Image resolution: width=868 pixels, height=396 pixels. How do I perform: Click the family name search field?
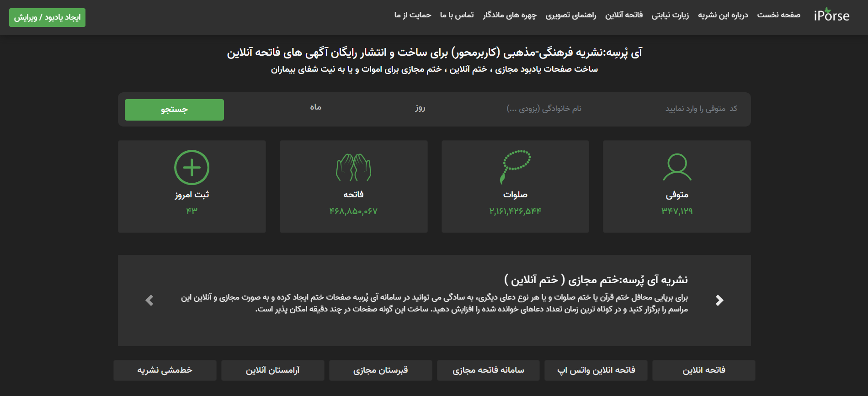[x=543, y=109]
